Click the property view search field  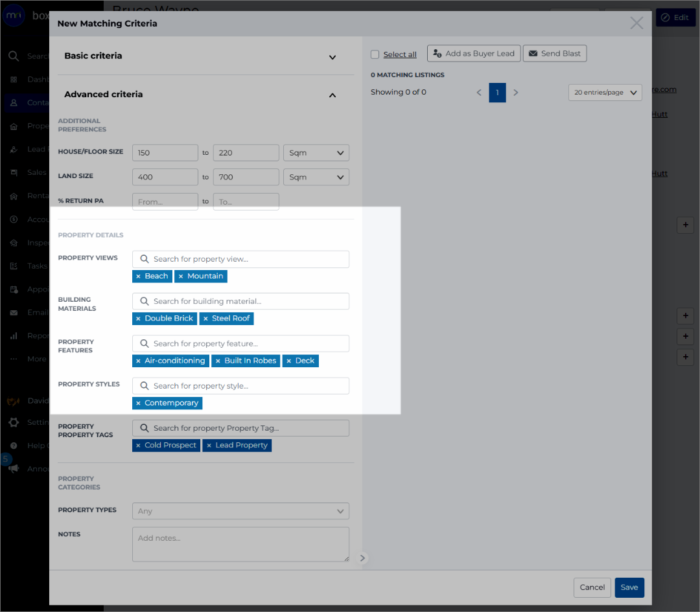240,259
